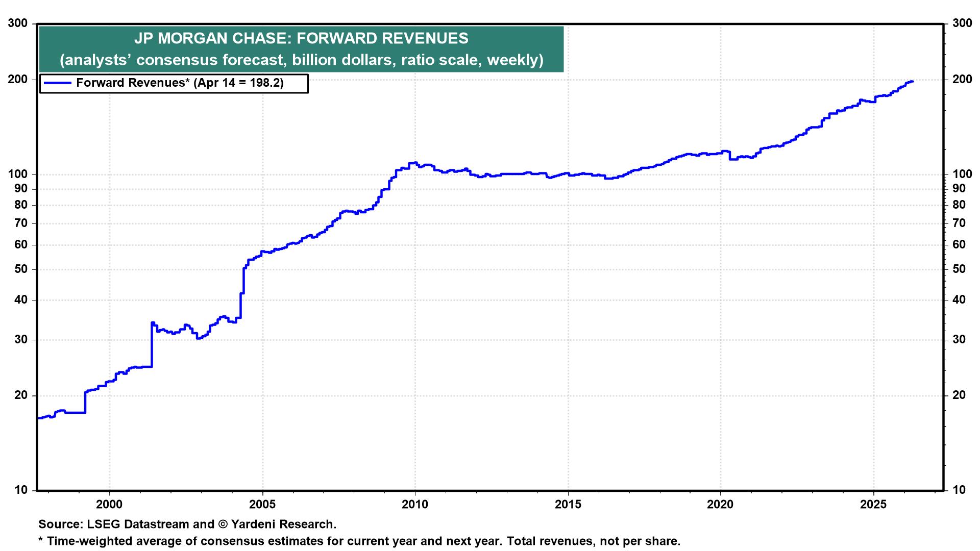
Task: Click the left axis 100 label
Action: [x=17, y=174]
